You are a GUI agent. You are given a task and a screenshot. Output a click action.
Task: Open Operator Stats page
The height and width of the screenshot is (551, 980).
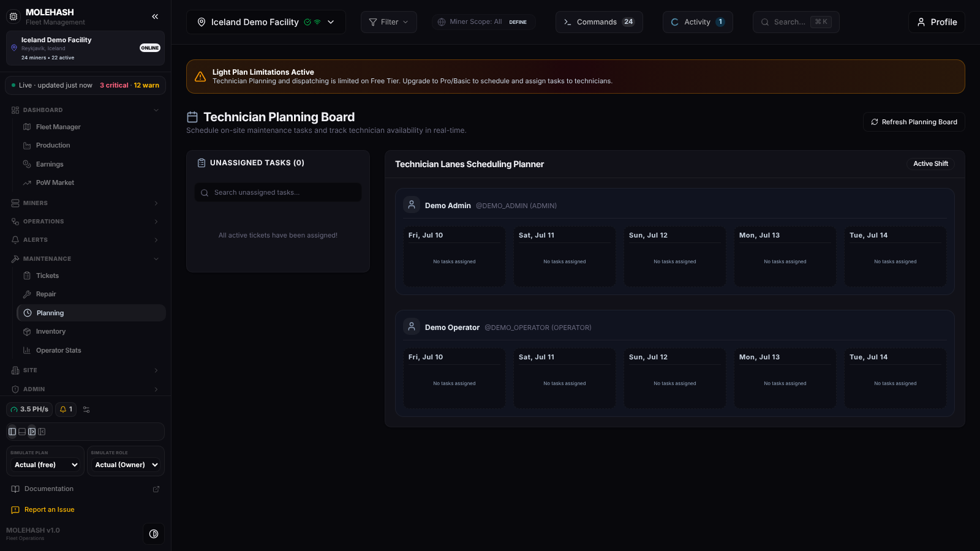(91, 350)
